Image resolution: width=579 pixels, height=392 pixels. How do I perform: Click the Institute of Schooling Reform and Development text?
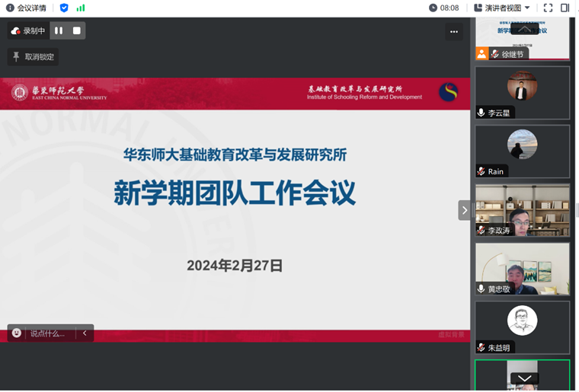(364, 97)
